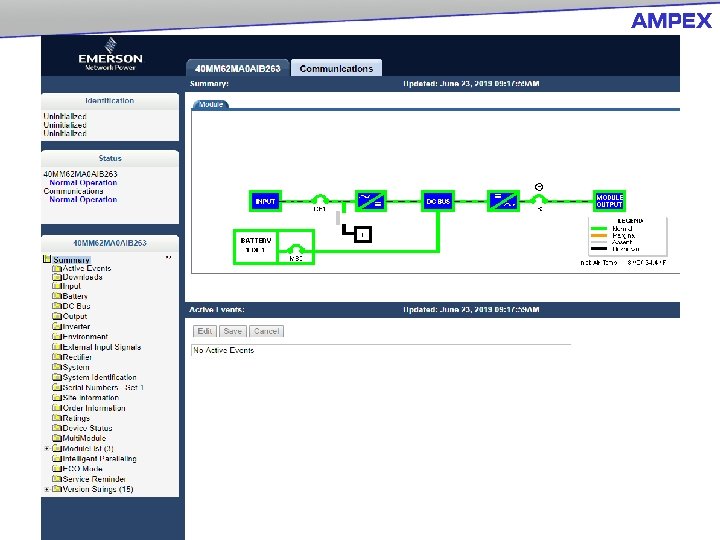Click the Input folder icon
The height and width of the screenshot is (540, 720).
click(56, 286)
